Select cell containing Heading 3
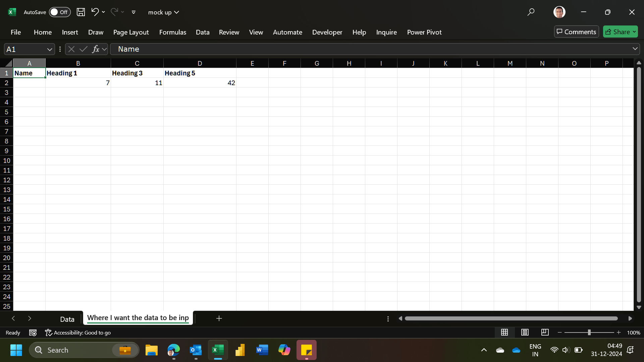 point(137,73)
